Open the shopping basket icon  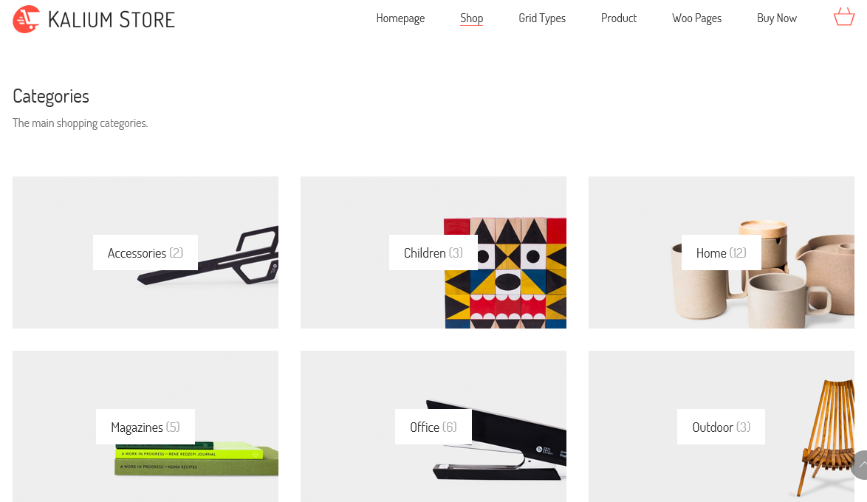coord(844,17)
